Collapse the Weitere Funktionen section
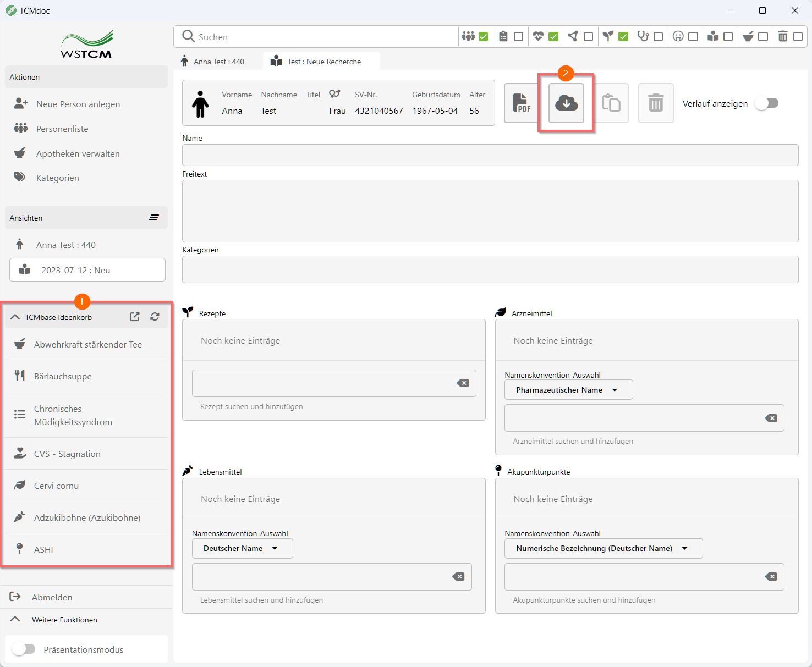This screenshot has width=812, height=667. click(15, 620)
